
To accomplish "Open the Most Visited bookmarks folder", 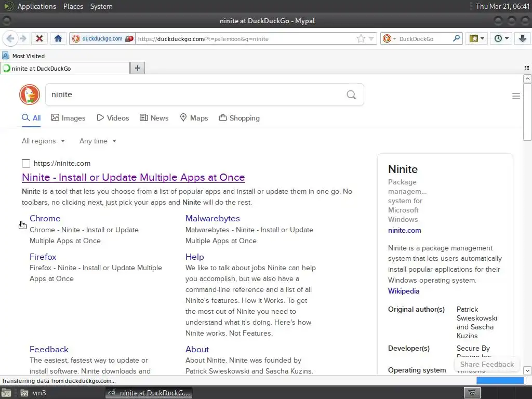I will point(23,56).
